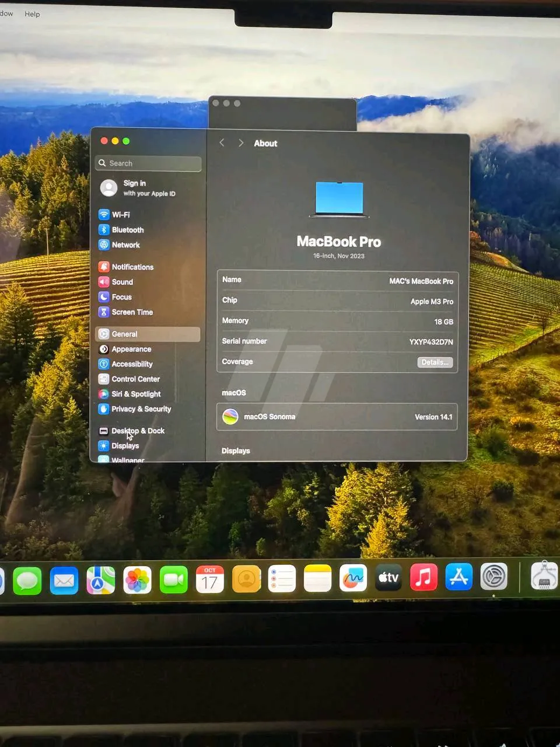Image resolution: width=560 pixels, height=747 pixels.
Task: Open Displays settings in the sidebar
Action: (119, 446)
